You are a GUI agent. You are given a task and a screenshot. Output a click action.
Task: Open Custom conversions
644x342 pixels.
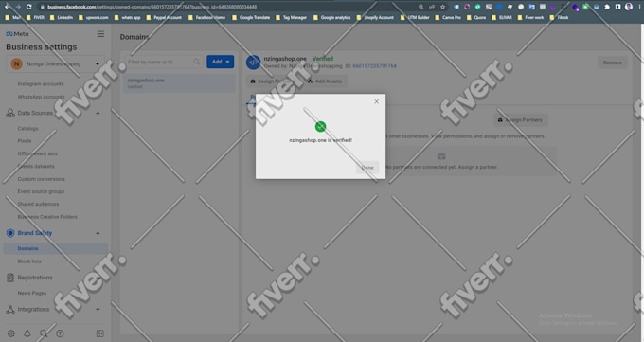coord(41,179)
